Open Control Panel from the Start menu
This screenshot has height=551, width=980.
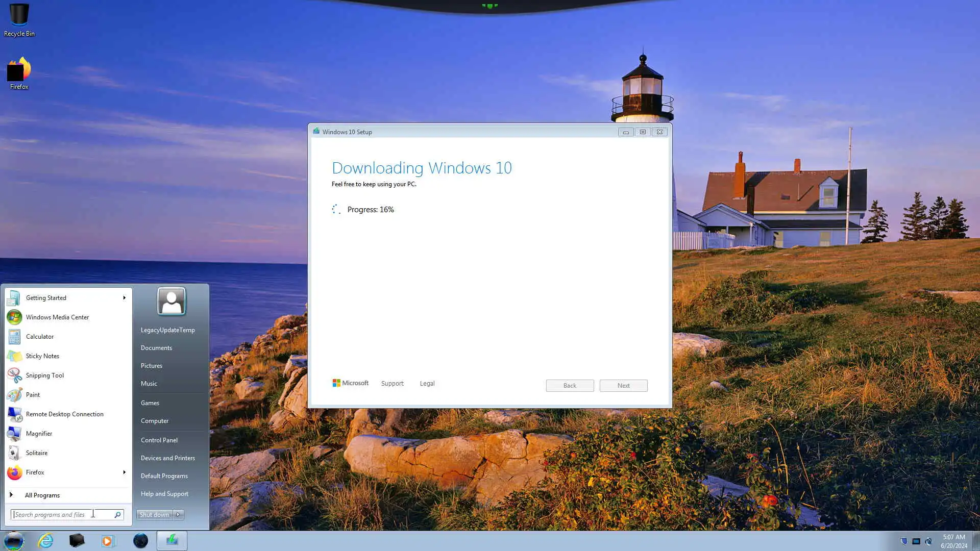click(159, 440)
